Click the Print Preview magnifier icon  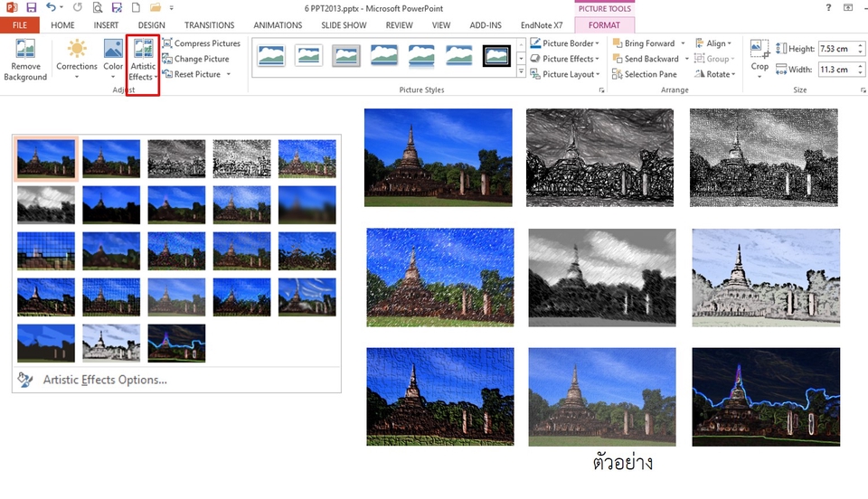tap(98, 8)
